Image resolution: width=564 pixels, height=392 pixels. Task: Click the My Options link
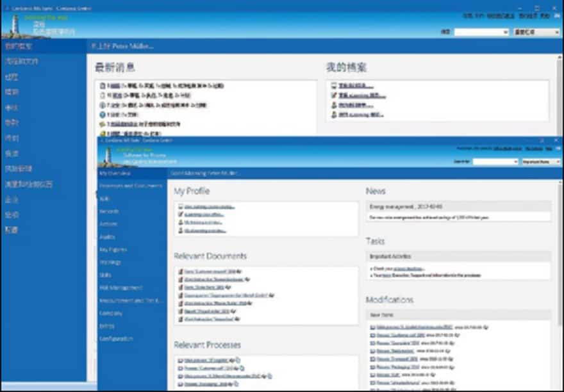coord(534,148)
